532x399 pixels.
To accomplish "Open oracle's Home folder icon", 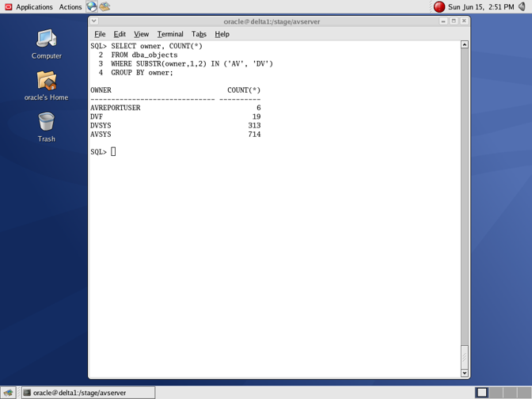I will tap(47, 85).
